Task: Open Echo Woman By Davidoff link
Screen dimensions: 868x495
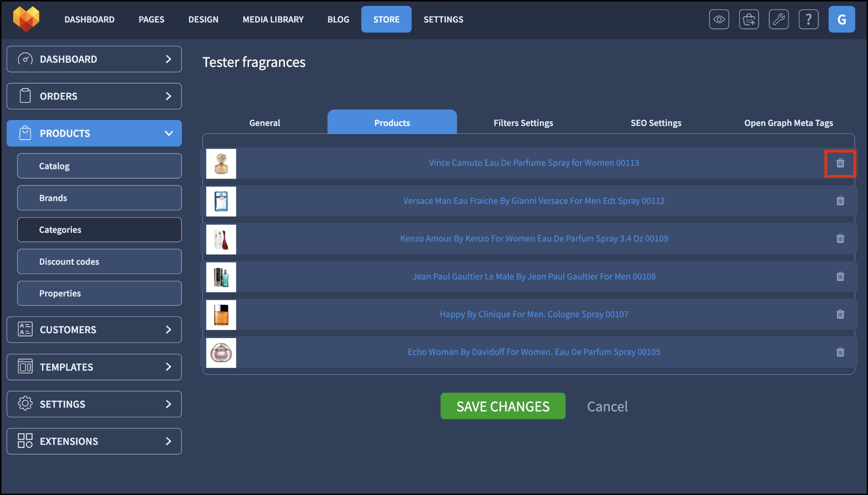Action: 534,352
